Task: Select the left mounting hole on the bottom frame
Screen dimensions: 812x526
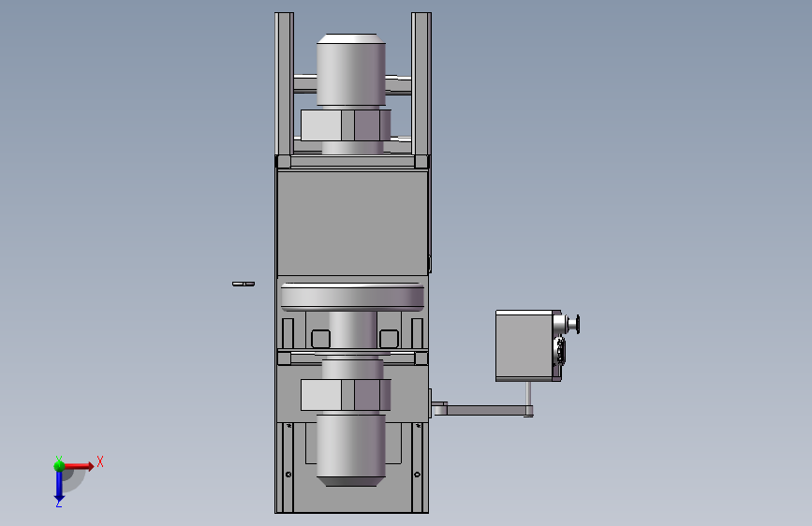Action: [x=288, y=475]
